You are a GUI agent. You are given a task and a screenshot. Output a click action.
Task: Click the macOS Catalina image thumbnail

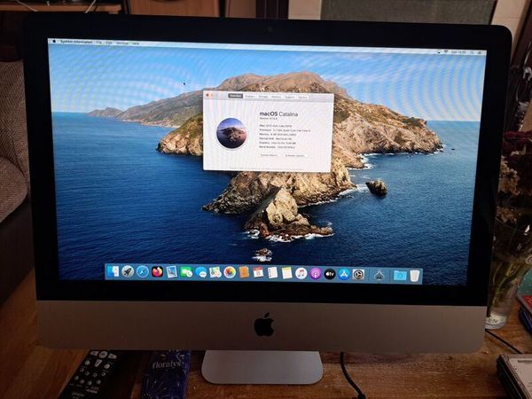(231, 133)
